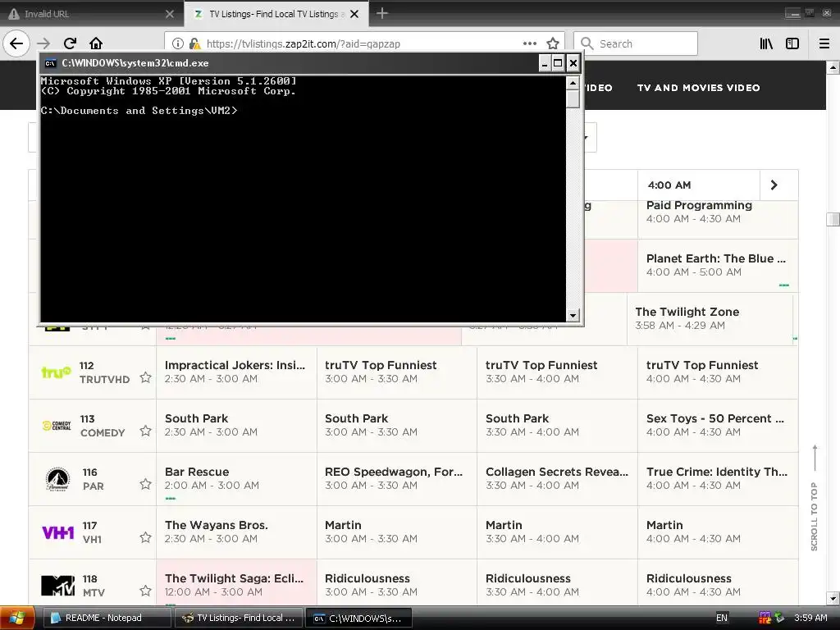Click the cmd.exe title bar icon
840x630 pixels.
click(50, 63)
